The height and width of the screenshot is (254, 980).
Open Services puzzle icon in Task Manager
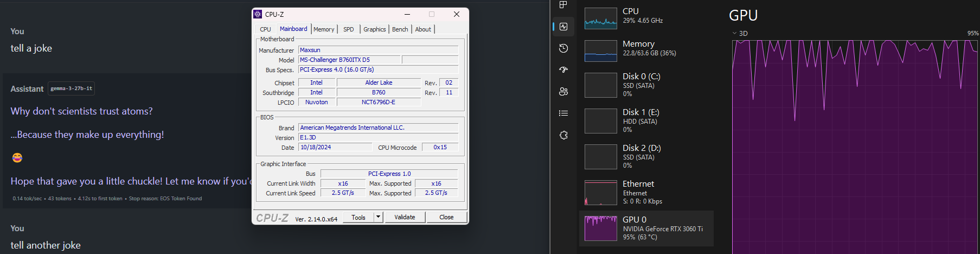point(563,135)
